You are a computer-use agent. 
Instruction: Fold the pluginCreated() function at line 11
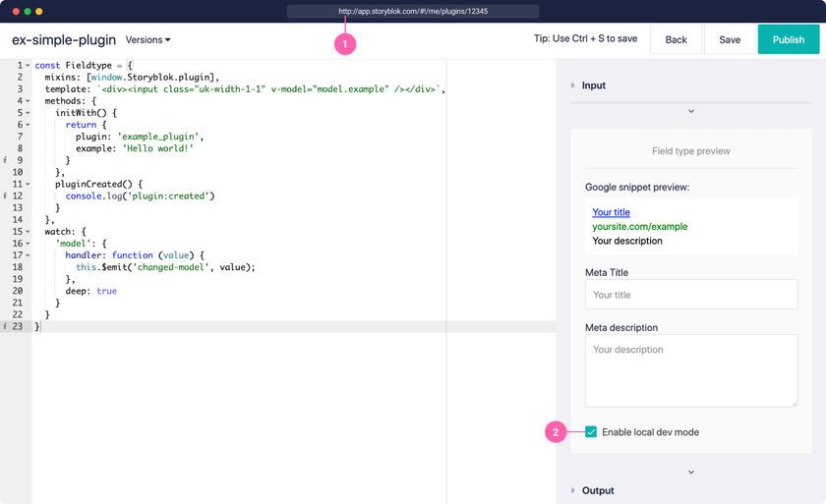28,184
